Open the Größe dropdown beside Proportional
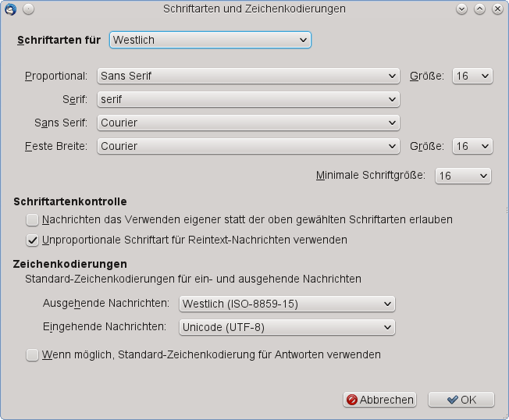The image size is (509, 420). point(472,76)
